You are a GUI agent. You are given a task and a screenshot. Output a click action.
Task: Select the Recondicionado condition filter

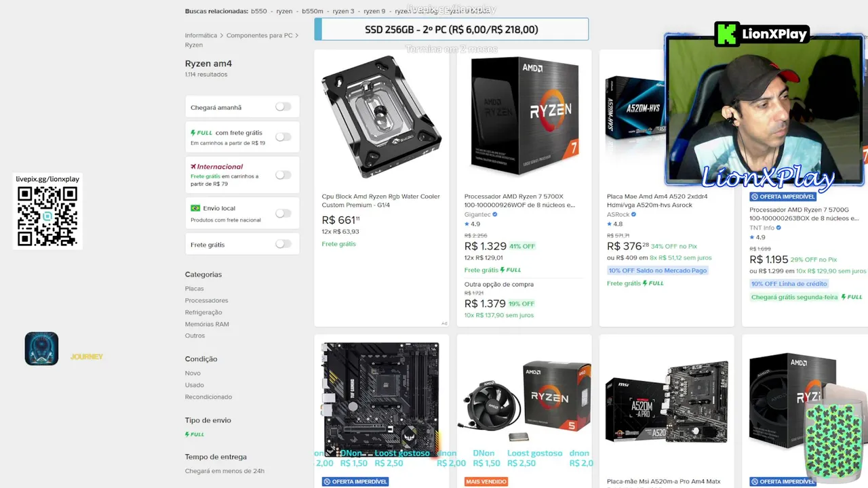click(x=208, y=397)
